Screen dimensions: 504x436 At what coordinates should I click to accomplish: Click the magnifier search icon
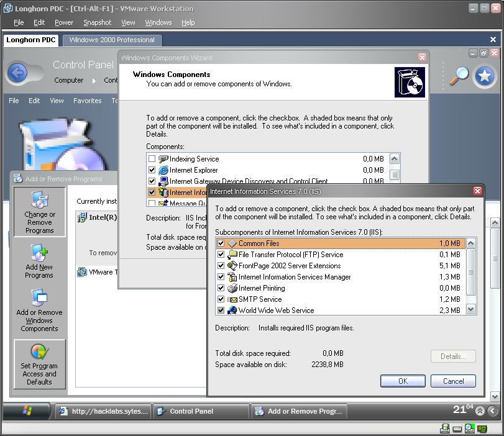459,75
